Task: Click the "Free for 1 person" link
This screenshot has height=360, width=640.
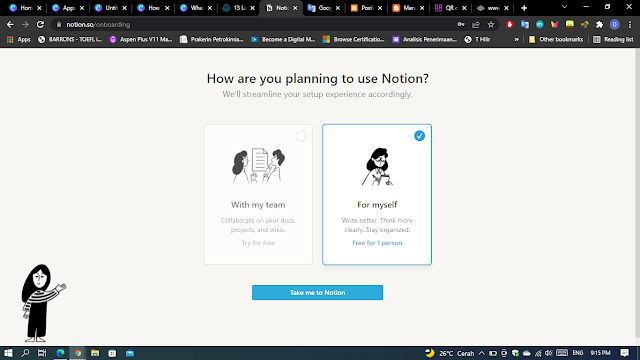Action: pyautogui.click(x=377, y=243)
